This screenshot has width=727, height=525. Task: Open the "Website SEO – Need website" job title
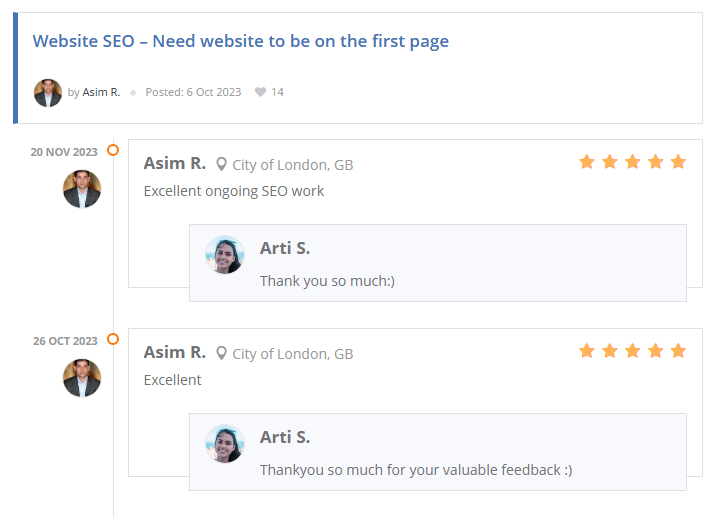coord(240,41)
